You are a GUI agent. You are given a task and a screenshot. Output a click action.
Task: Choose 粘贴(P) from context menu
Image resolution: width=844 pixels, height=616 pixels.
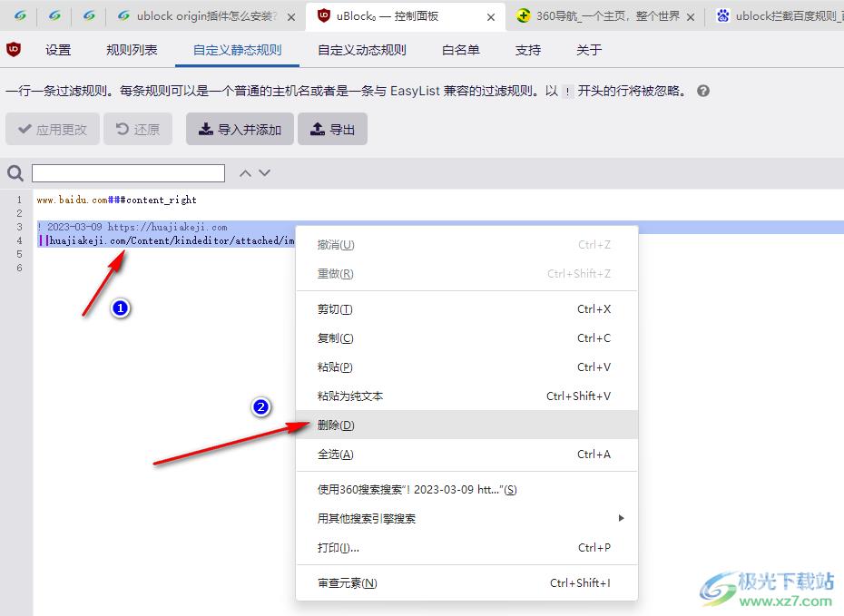tap(466, 367)
